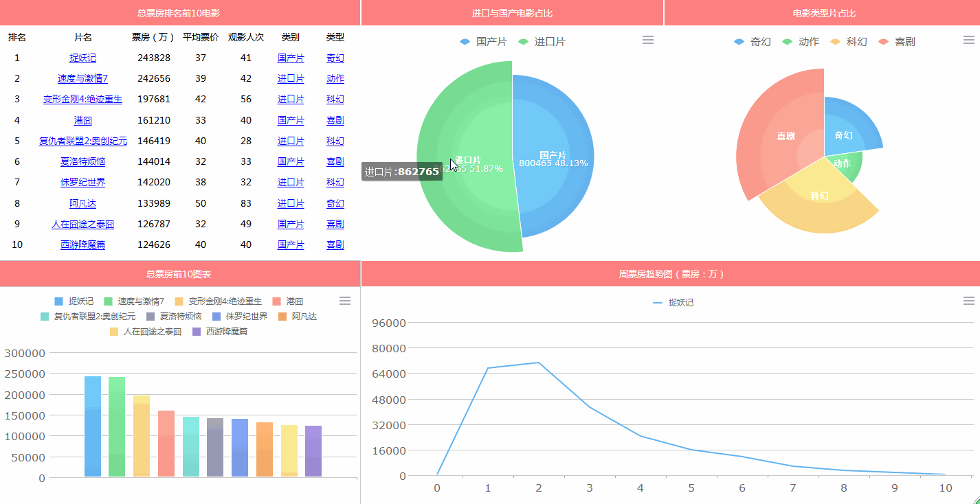This screenshot has height=504, width=980.
Task: Click the 科幻 type link in row 3
Action: 335,99
